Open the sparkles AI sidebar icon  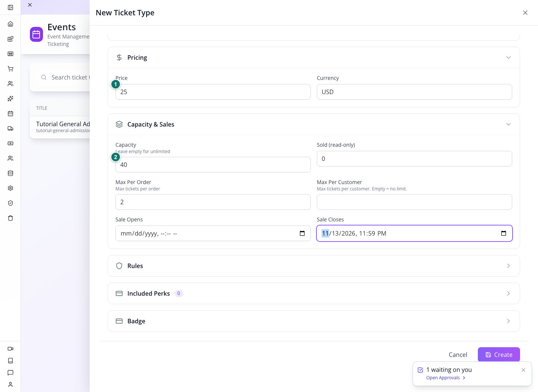(x=10, y=99)
